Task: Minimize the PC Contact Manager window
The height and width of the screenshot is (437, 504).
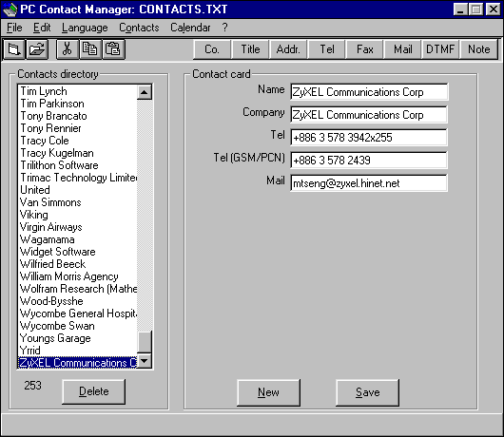Action: (x=460, y=9)
